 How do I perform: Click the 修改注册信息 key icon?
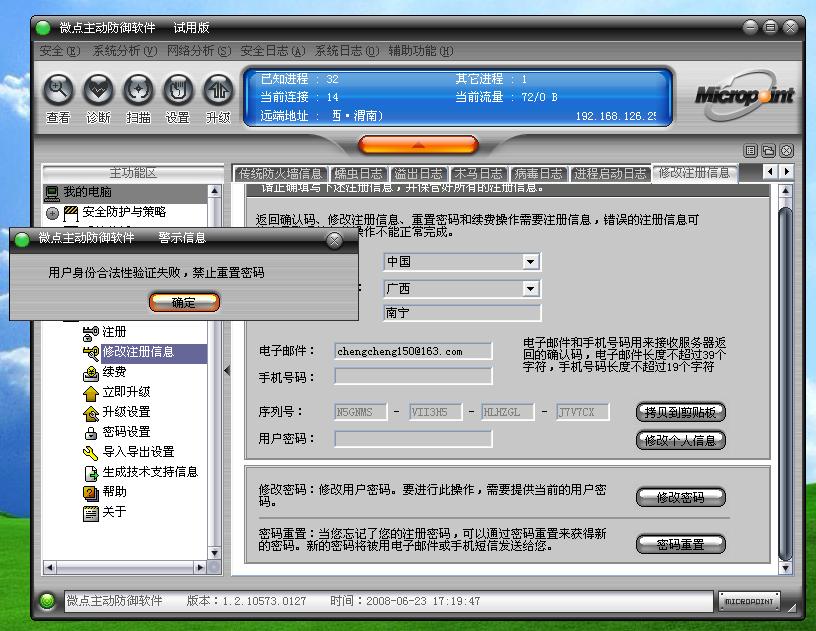point(91,352)
